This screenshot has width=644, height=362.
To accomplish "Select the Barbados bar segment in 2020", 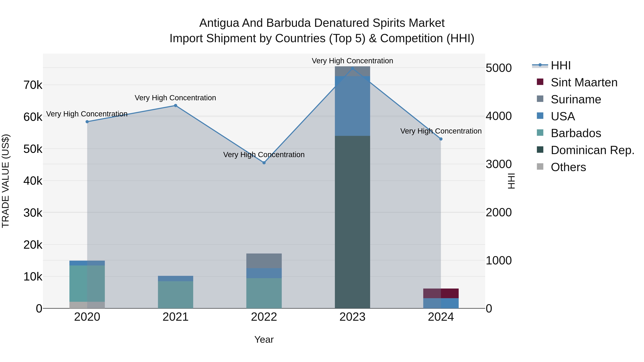I will coord(87,284).
